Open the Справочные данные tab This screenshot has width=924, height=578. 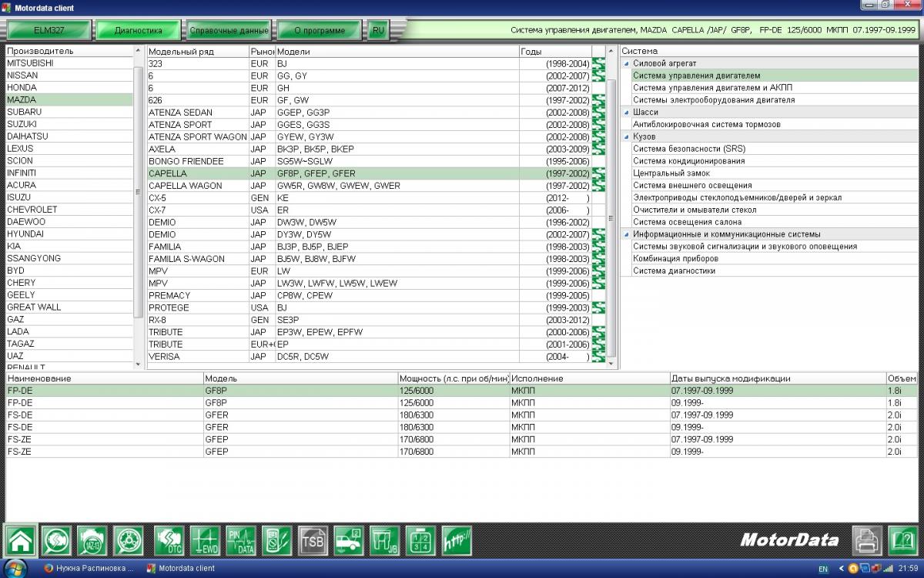click(x=229, y=31)
